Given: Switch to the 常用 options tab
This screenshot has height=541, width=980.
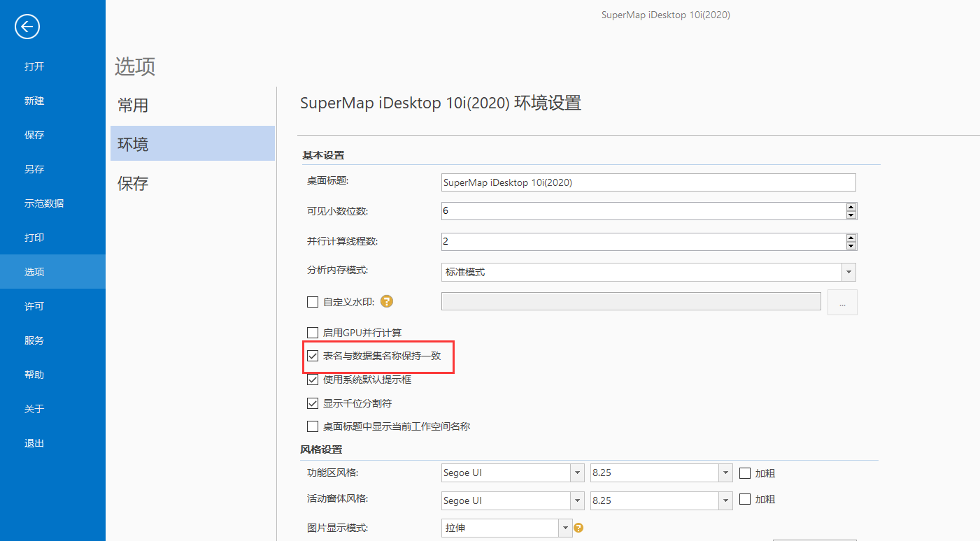Looking at the screenshot, I should click(192, 106).
